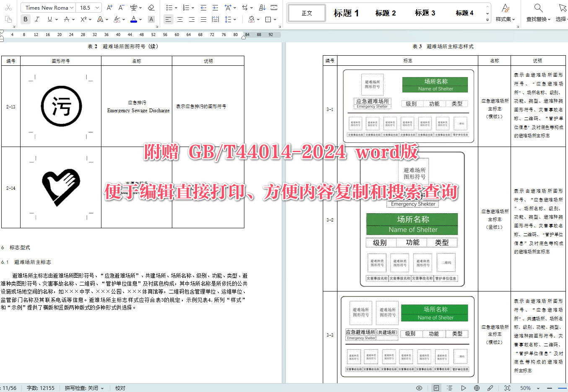Select the align left icon
Viewport: 568px width, 392px height.
pos(168,19)
